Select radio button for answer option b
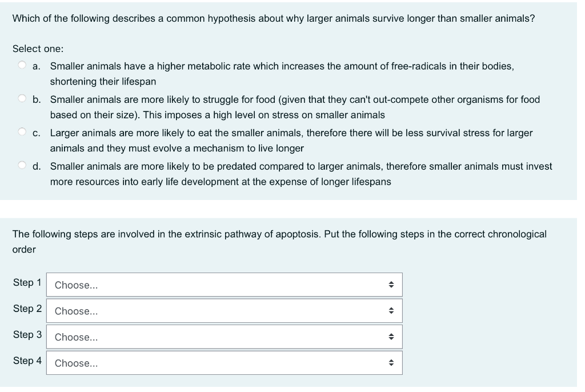Screen dimensions: 585x392 pyautogui.click(x=21, y=97)
